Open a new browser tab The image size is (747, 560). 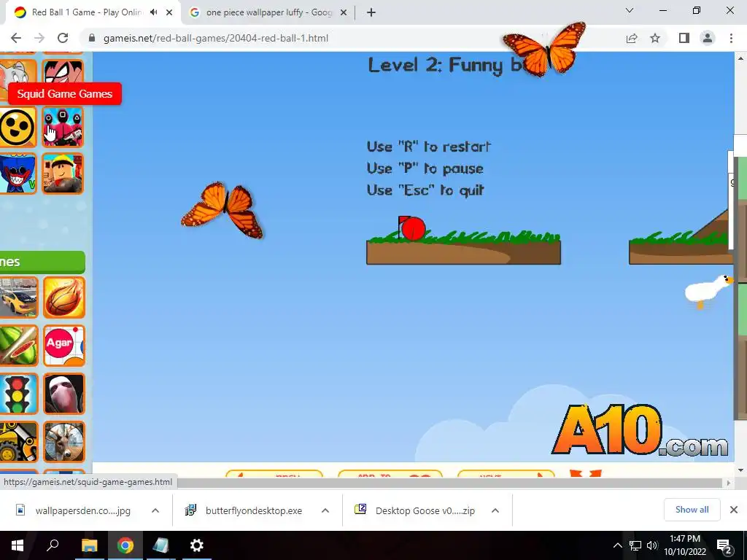[x=371, y=13]
